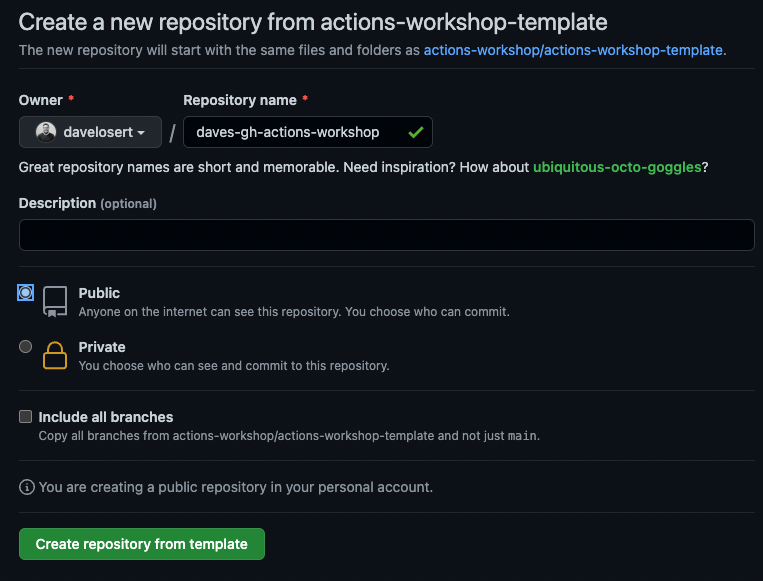This screenshot has height=581, width=763.
Task: Click the Description (optional) label
Action: 88,203
